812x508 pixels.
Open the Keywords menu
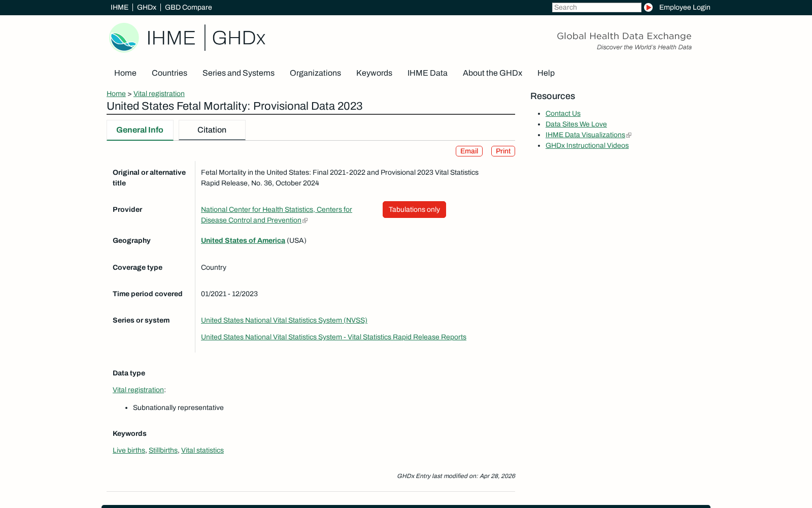(374, 73)
